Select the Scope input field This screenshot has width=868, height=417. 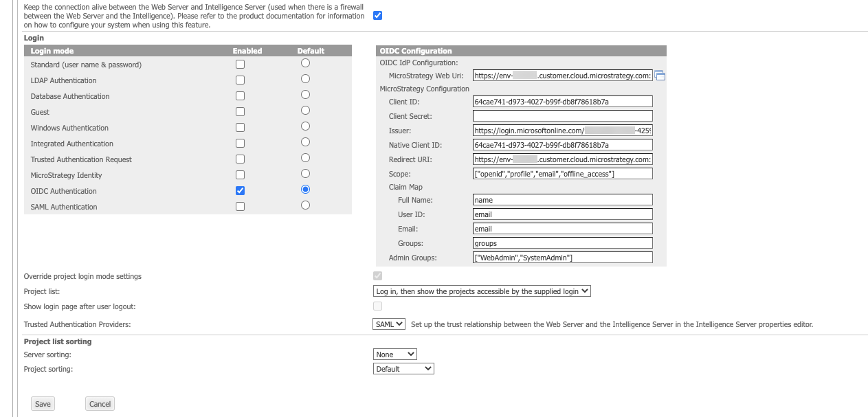pos(562,174)
